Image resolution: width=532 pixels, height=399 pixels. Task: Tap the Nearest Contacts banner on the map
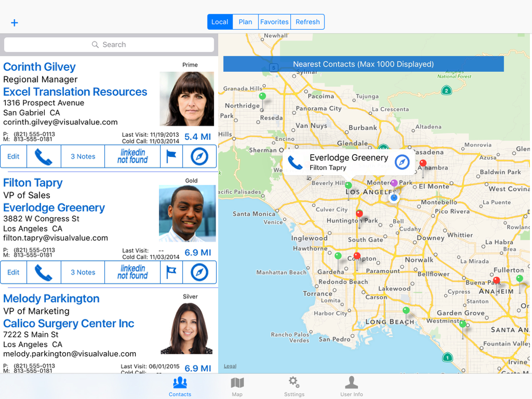point(363,64)
